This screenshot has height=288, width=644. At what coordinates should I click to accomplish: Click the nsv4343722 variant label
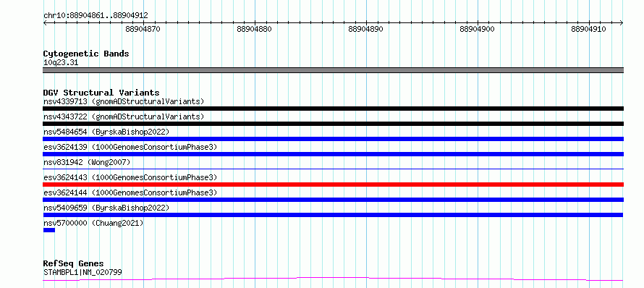124,117
